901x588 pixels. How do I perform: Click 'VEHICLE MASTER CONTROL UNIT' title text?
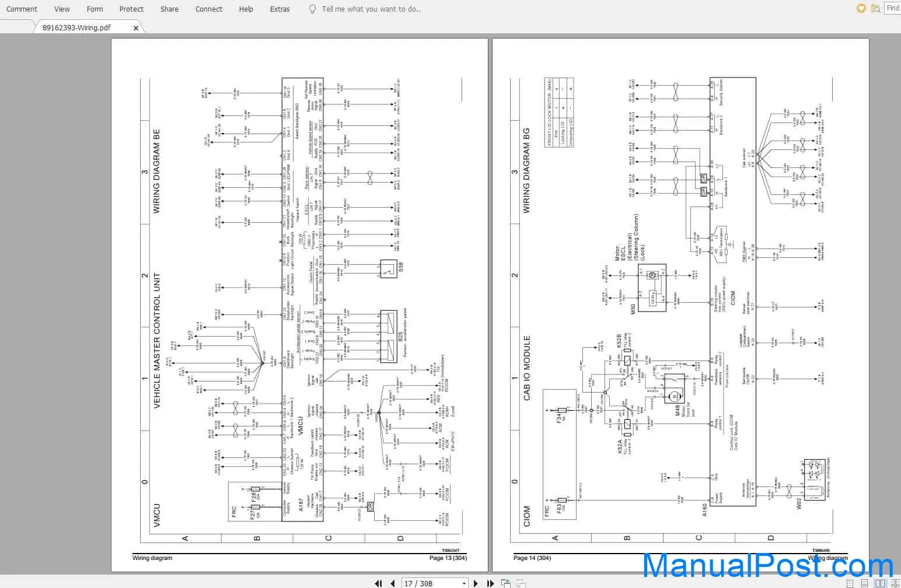[x=156, y=341]
